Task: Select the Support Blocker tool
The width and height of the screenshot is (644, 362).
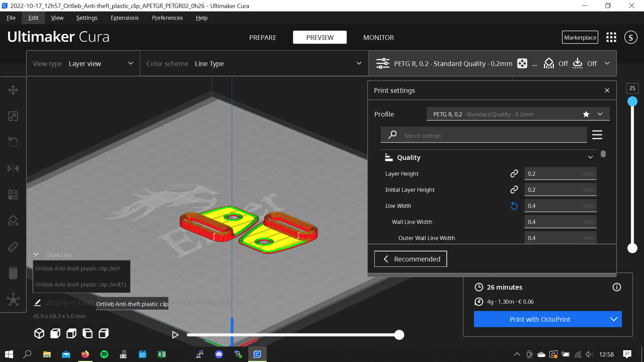Action: click(x=13, y=221)
